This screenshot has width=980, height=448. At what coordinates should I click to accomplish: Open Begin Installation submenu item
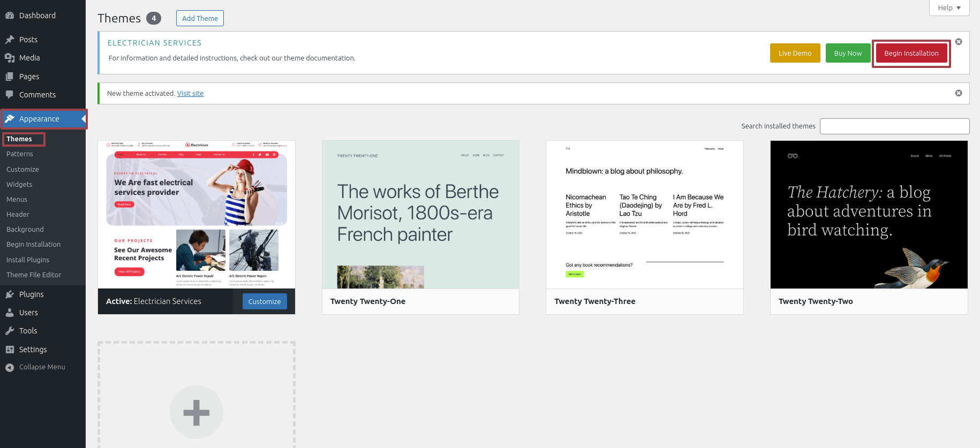tap(33, 245)
